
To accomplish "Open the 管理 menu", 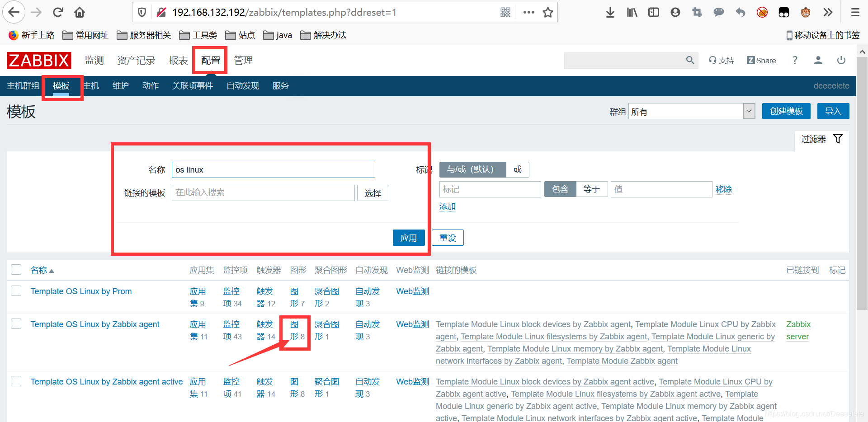I will coord(243,60).
